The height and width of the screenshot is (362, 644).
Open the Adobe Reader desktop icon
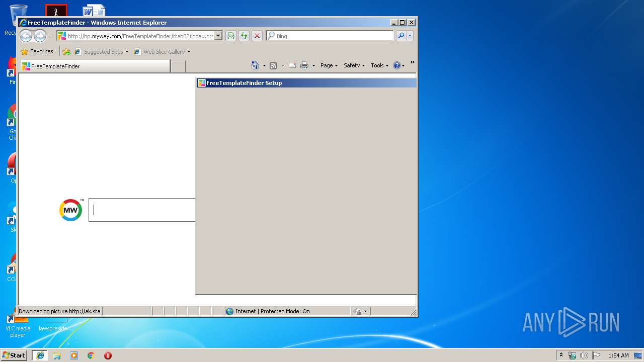point(56,10)
